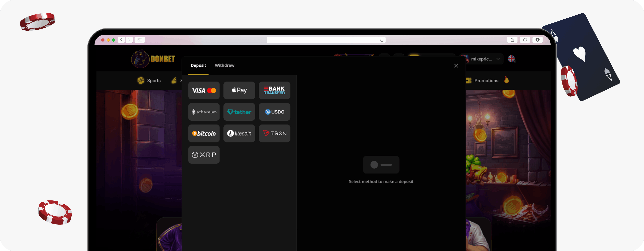
Task: Open the browser downloads button
Action: [537, 40]
